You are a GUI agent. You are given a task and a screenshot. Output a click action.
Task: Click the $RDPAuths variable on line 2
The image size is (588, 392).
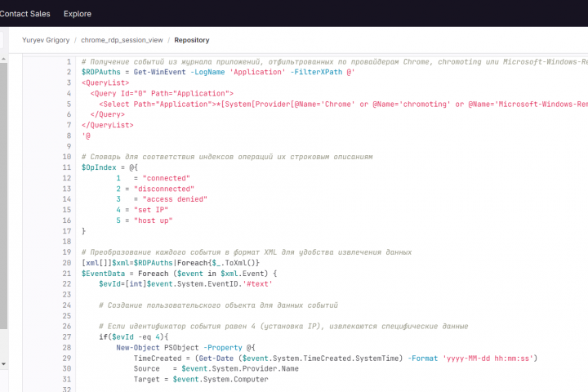coord(101,72)
